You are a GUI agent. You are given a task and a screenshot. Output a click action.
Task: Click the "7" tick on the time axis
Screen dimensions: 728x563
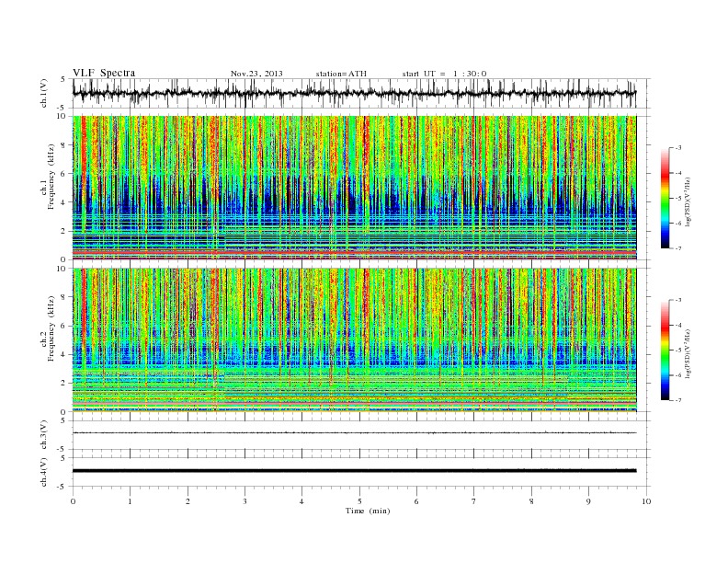coord(474,501)
